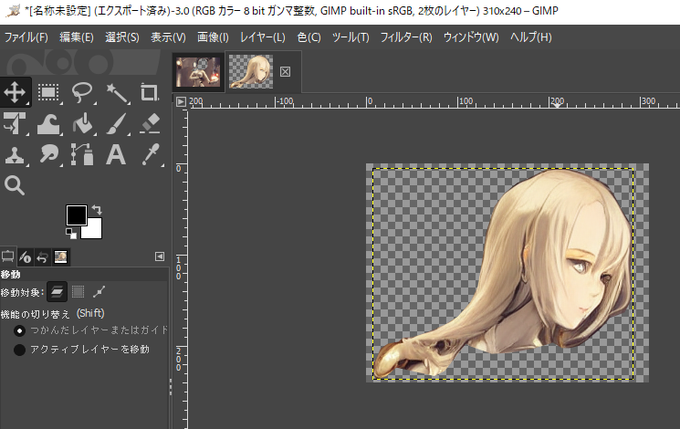
Task: Select the Move tool
Action: [x=15, y=92]
